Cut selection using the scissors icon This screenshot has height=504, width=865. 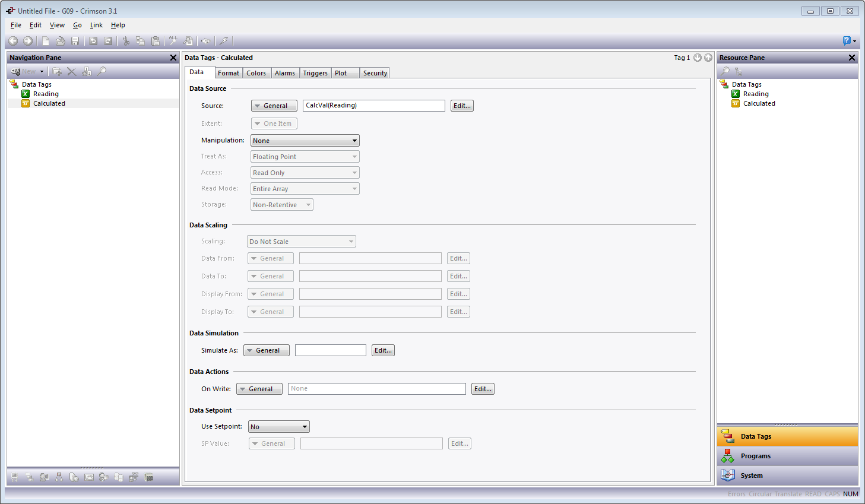[x=126, y=41]
